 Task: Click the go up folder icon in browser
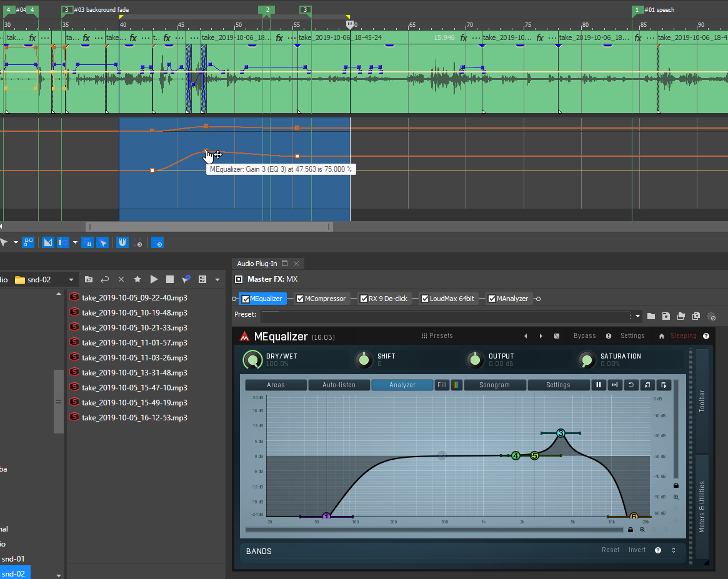89,279
